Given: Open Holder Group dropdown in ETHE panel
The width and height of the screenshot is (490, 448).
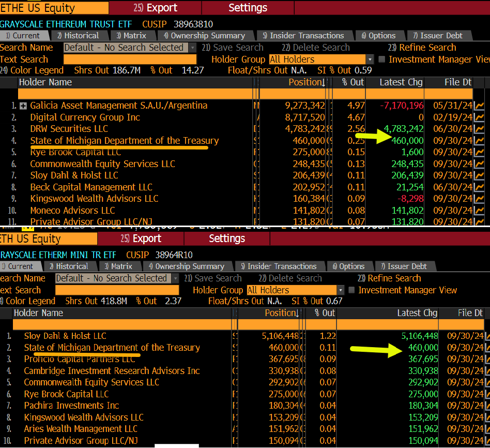Looking at the screenshot, I should [370, 59].
